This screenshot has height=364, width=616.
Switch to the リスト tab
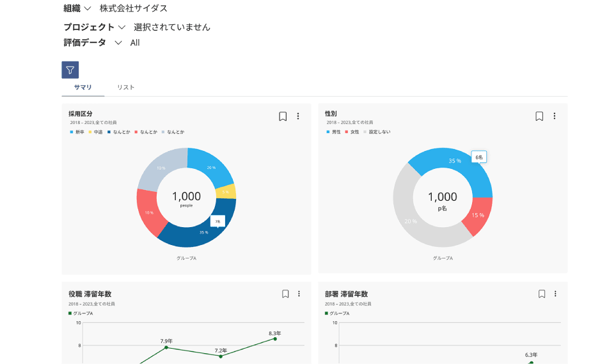tap(126, 87)
